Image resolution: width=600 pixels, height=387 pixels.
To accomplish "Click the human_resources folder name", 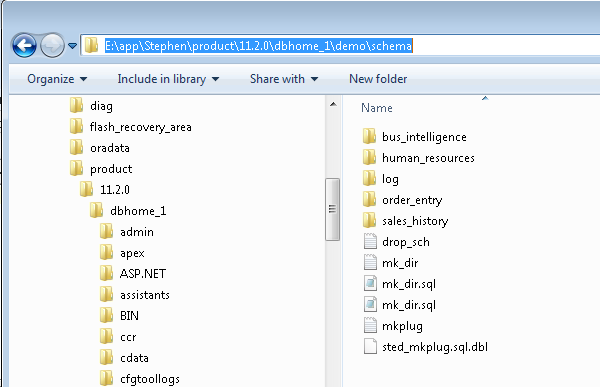I will click(x=428, y=158).
